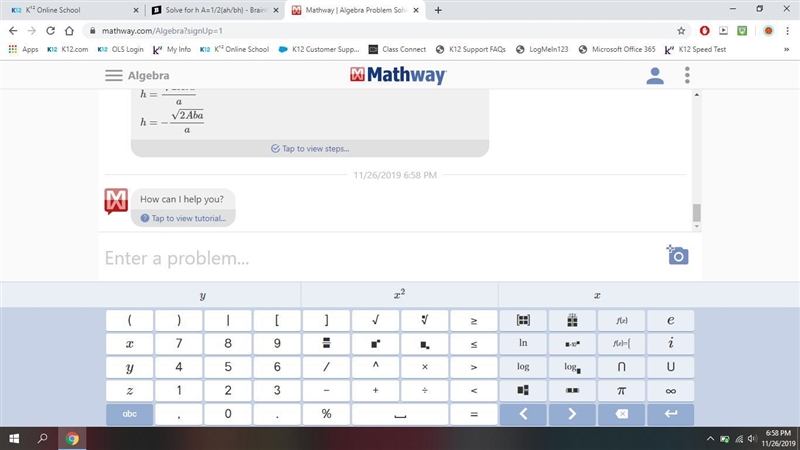Click the Mathway logo
The height and width of the screenshot is (450, 800).
click(398, 75)
